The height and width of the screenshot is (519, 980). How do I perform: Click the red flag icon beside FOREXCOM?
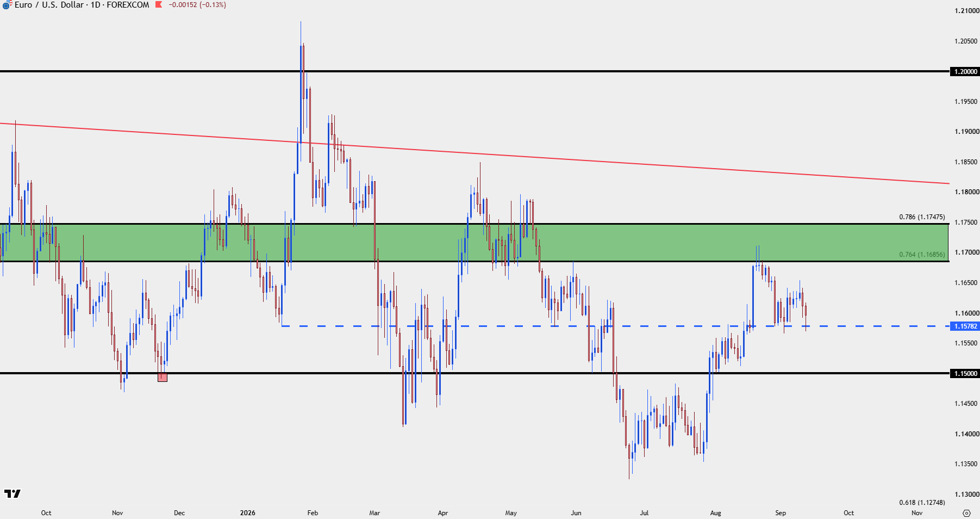(159, 4)
